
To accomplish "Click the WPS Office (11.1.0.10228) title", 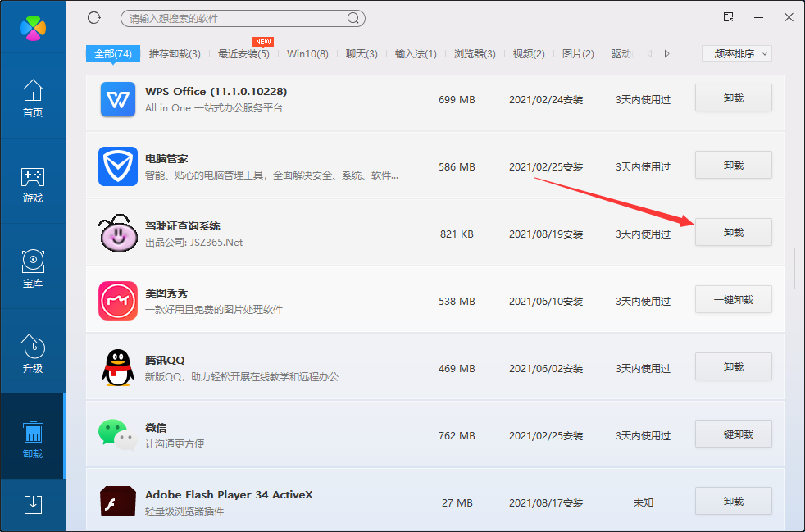I will coord(216,92).
